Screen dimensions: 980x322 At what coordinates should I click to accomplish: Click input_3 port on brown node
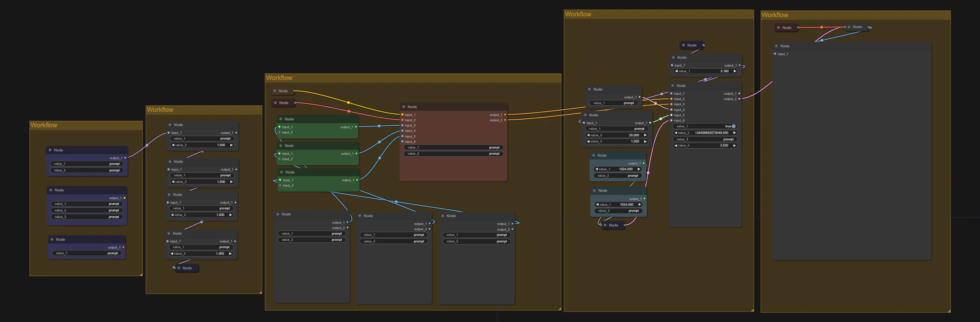(402, 125)
